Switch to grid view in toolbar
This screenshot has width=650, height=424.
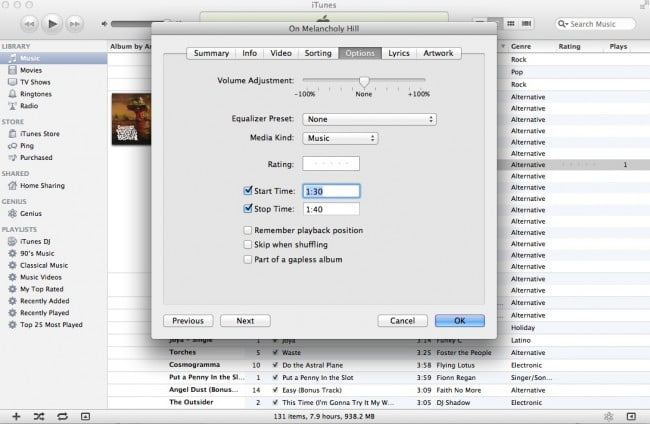coord(511,24)
